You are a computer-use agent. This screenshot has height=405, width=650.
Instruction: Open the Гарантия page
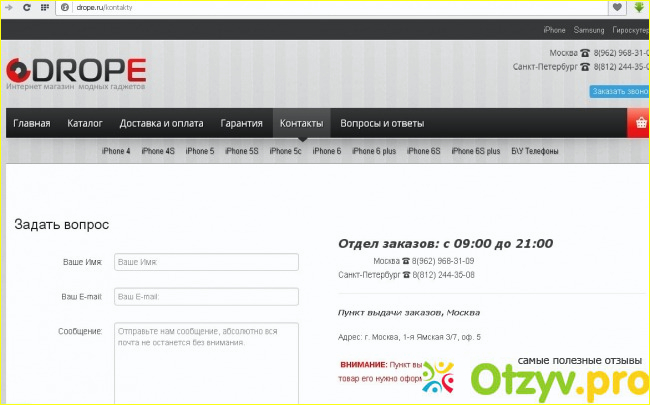tap(241, 123)
